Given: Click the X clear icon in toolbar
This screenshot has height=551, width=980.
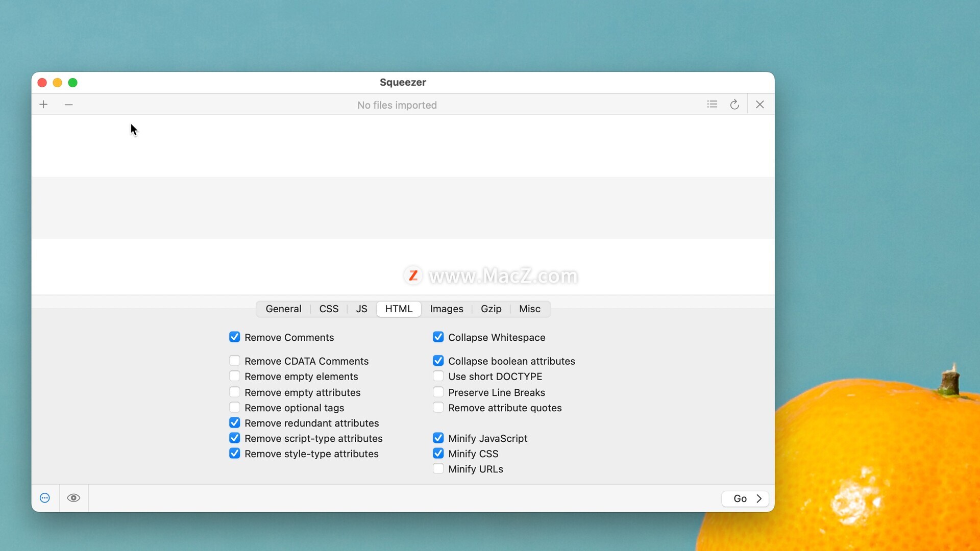Looking at the screenshot, I should [760, 105].
